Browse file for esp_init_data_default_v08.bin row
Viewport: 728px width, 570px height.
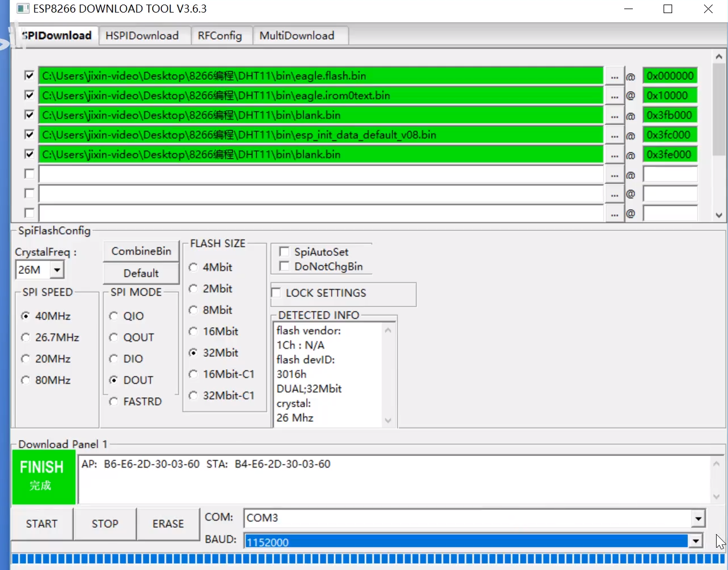coord(614,135)
